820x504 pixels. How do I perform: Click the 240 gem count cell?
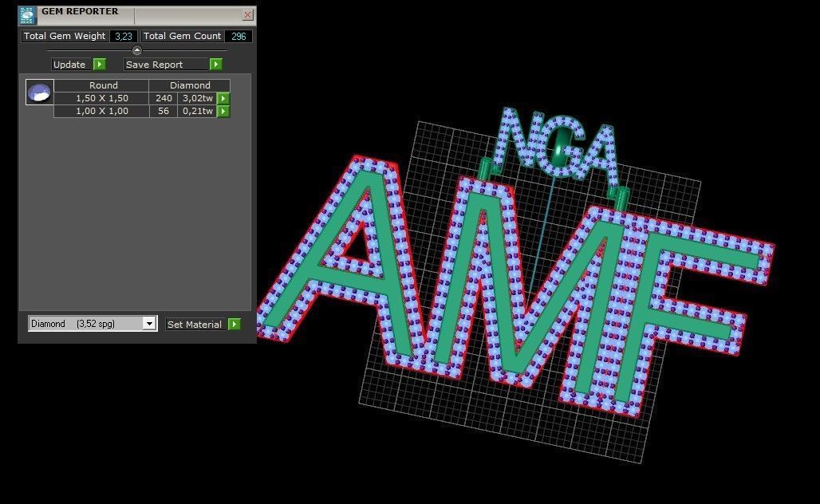(164, 98)
